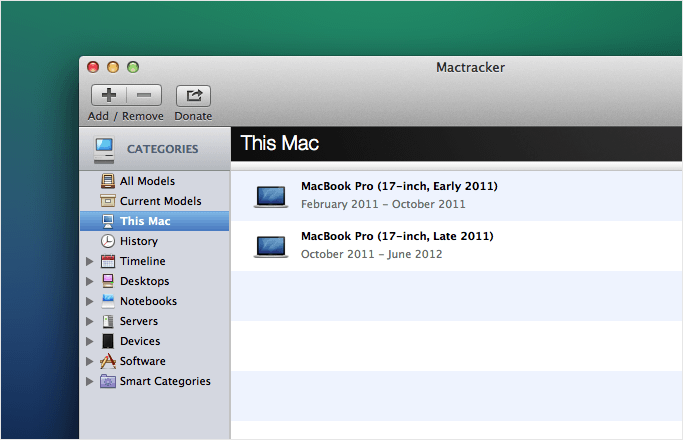The image size is (683, 440).
Task: Open the History category label
Action: 139,241
